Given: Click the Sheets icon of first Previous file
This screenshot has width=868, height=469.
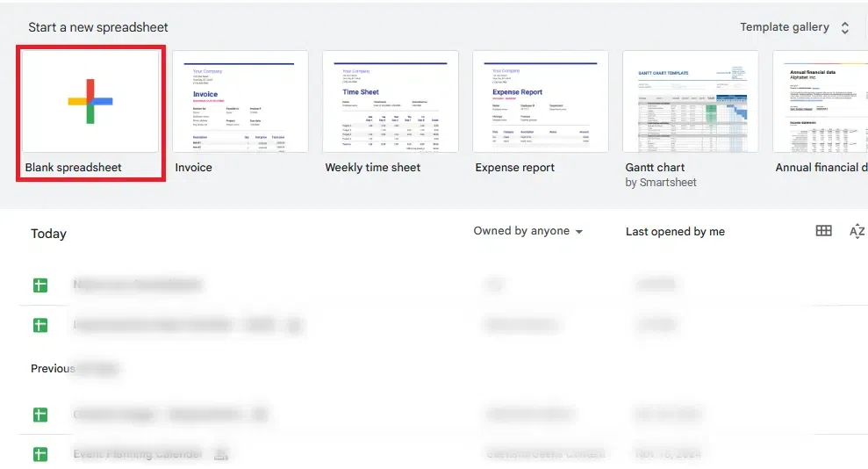Looking at the screenshot, I should pyautogui.click(x=39, y=415).
